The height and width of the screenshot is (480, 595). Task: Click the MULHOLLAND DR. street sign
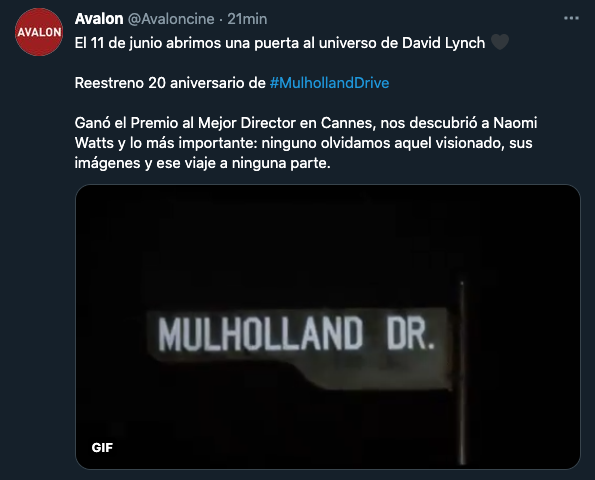click(x=299, y=347)
